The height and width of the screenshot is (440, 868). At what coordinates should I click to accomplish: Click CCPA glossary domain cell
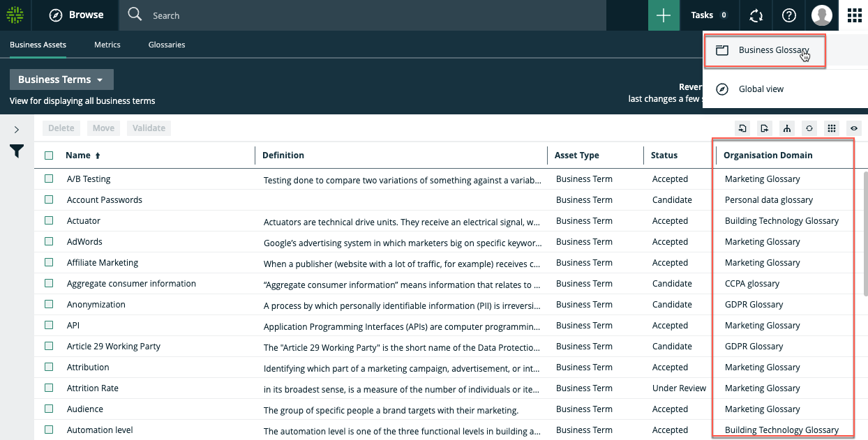point(752,284)
